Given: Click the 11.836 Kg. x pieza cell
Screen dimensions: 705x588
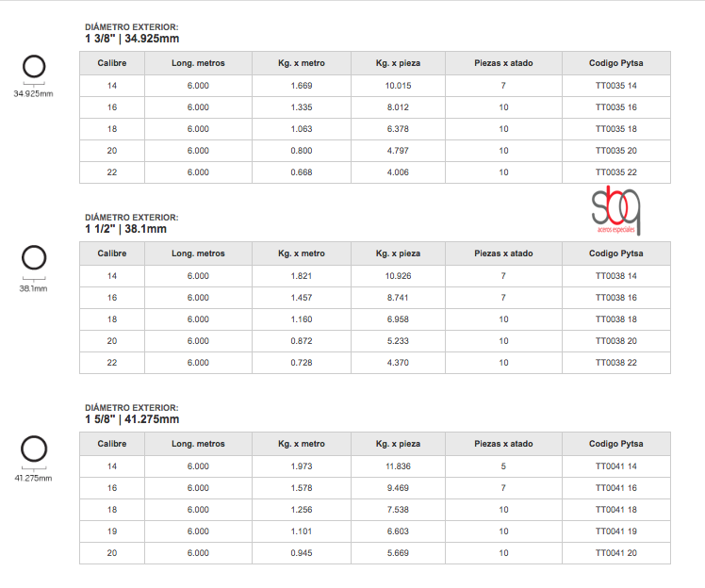Looking at the screenshot, I should point(398,466).
